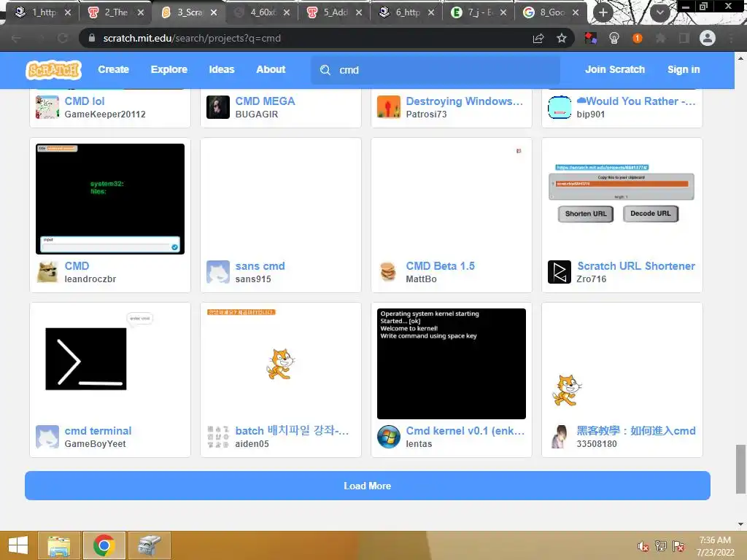Switch to 4_60x6 tab
This screenshot has height=560, width=747.
[262, 12]
